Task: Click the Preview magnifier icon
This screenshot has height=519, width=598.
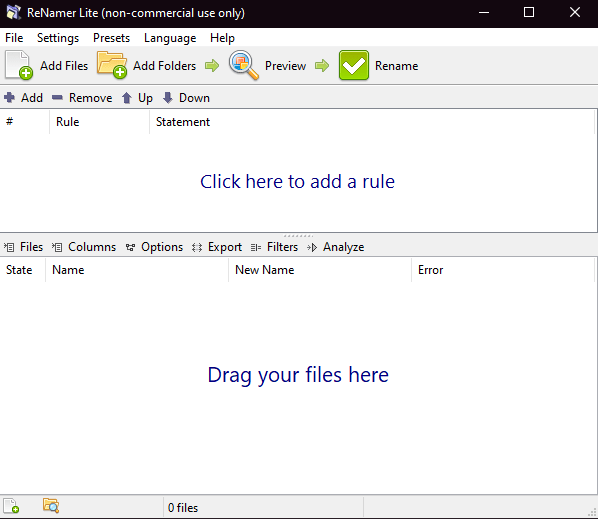Action: 243,65
